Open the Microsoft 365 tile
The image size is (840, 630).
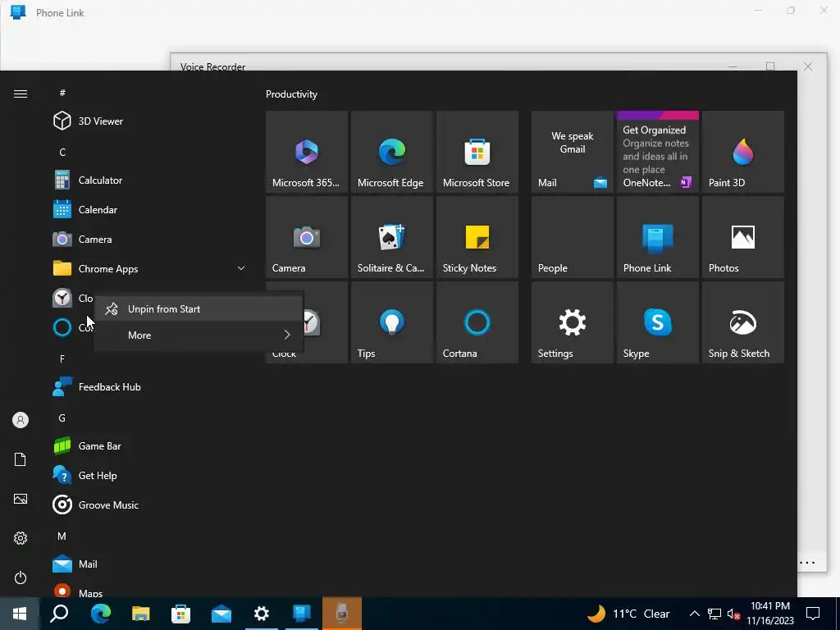[307, 152]
